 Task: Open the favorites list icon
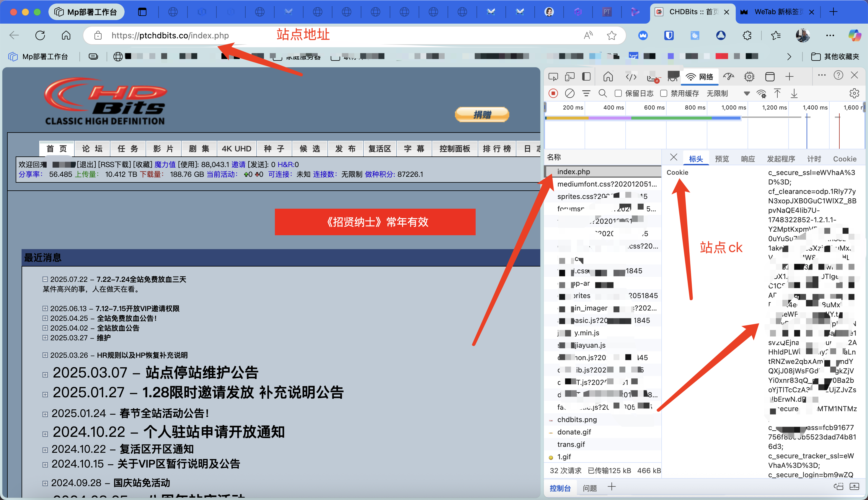click(776, 35)
